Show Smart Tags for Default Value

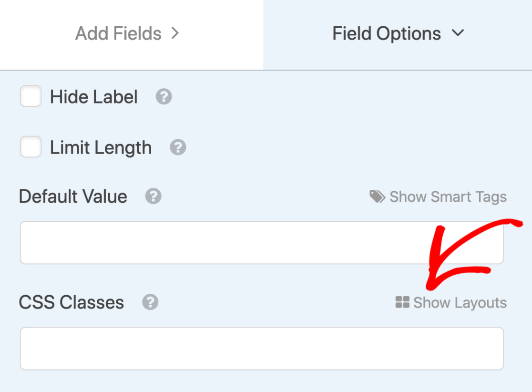[438, 197]
